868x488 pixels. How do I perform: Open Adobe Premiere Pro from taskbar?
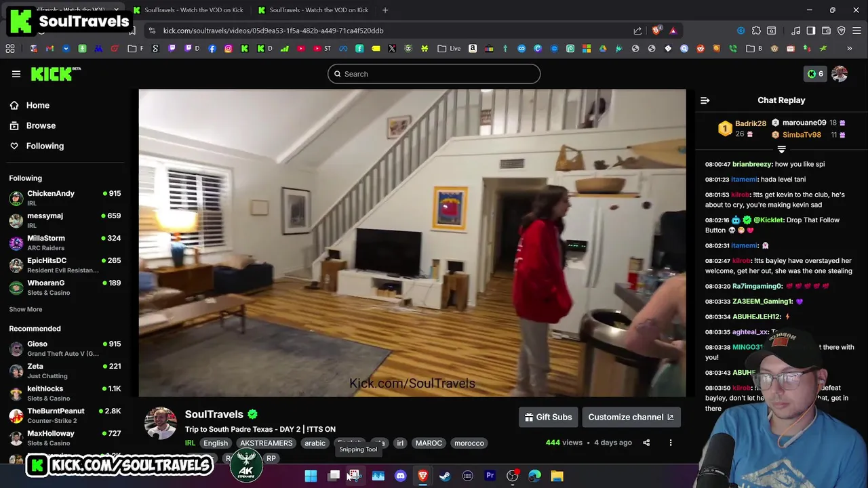tap(490, 476)
